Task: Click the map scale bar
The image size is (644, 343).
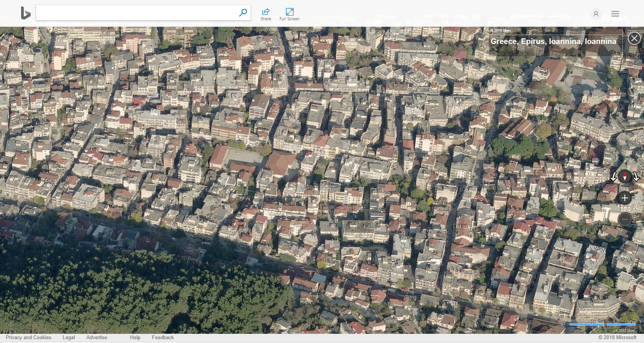Action: click(602, 323)
